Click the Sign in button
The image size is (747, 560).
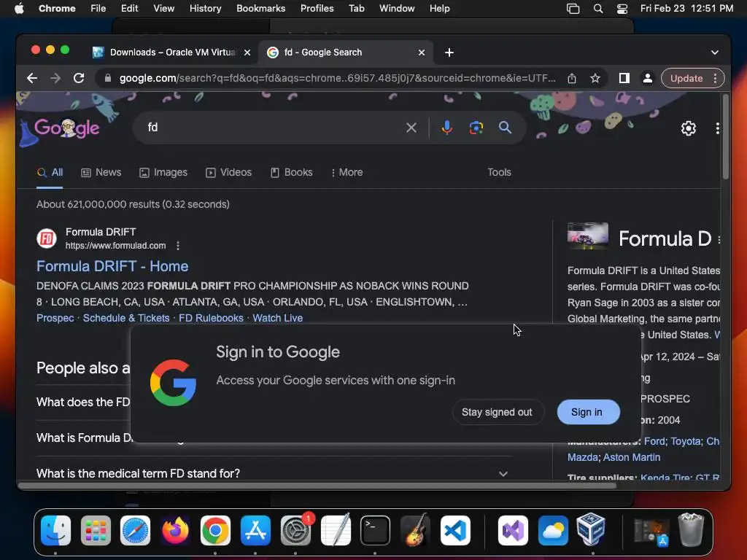pyautogui.click(x=589, y=413)
